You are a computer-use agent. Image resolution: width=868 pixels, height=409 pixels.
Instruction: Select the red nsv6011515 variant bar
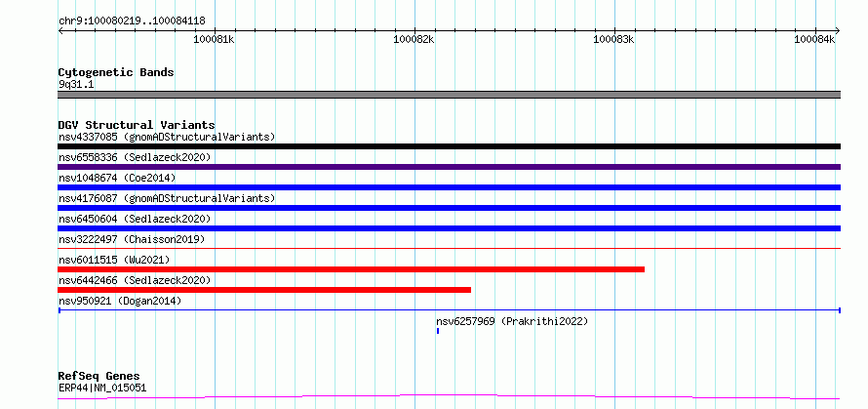click(351, 269)
